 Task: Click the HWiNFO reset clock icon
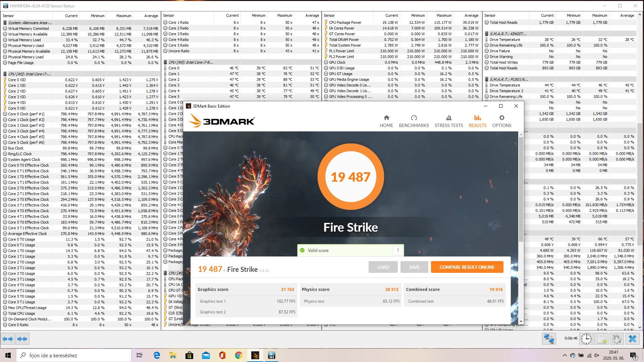[586, 339]
